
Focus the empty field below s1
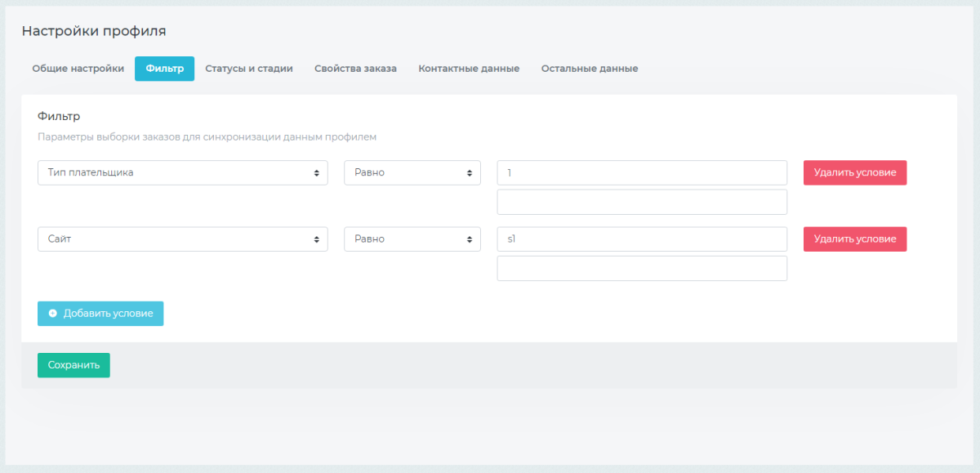(641, 268)
